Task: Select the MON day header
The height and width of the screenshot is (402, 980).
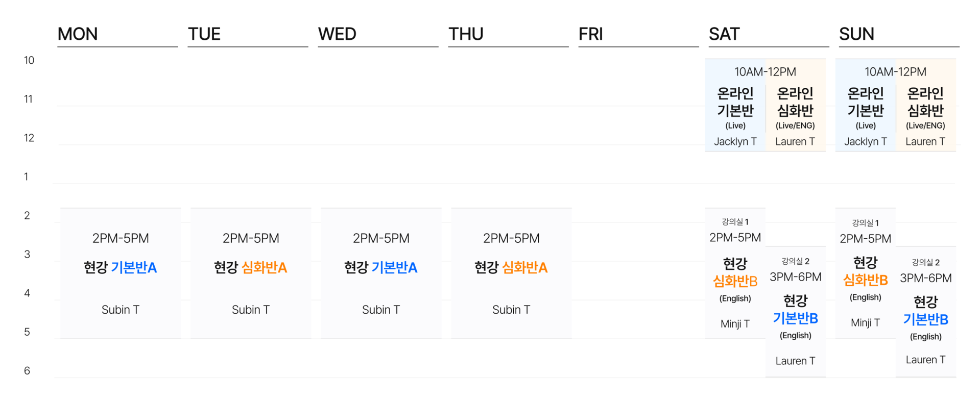Action: point(78,34)
